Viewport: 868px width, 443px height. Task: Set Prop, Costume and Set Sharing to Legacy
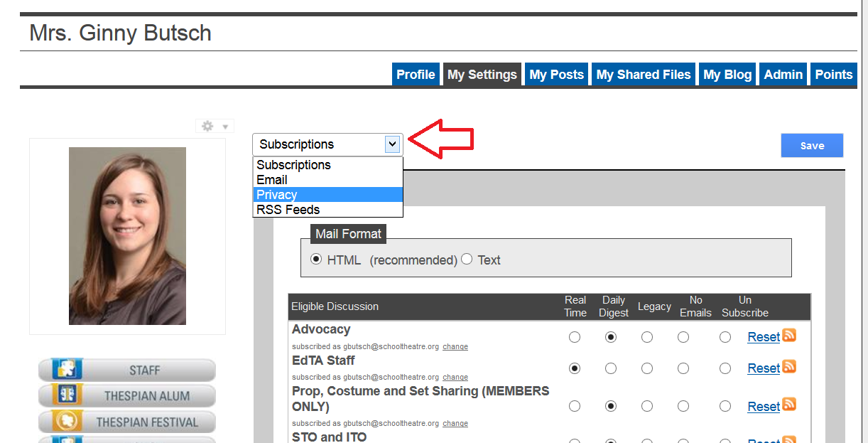[x=647, y=406]
